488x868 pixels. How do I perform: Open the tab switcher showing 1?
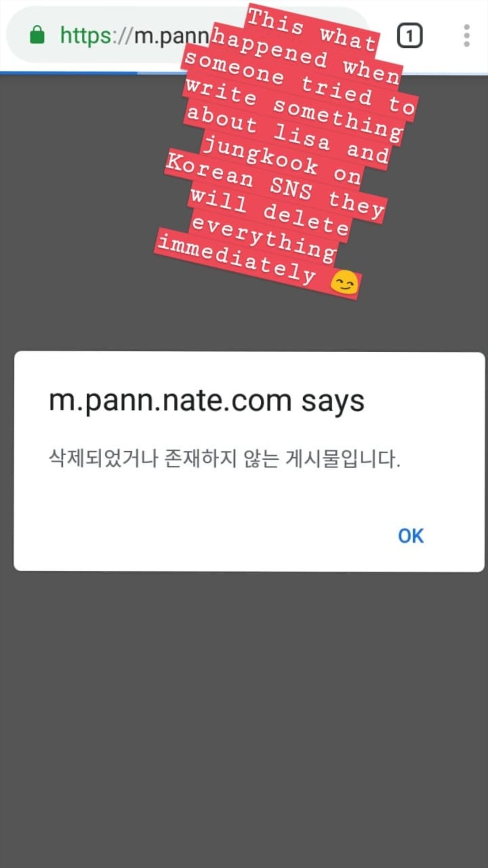[x=409, y=35]
